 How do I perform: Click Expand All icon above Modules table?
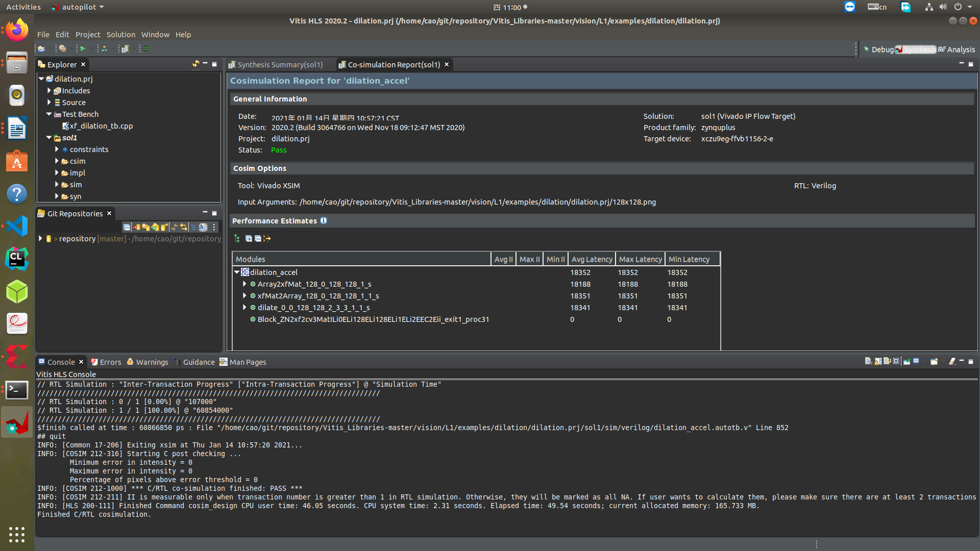coord(249,238)
